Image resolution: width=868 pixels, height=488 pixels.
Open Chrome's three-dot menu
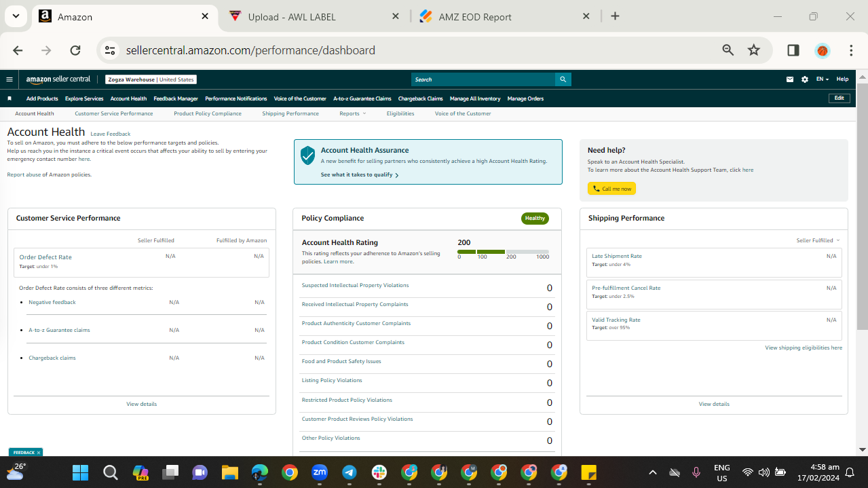coord(851,50)
